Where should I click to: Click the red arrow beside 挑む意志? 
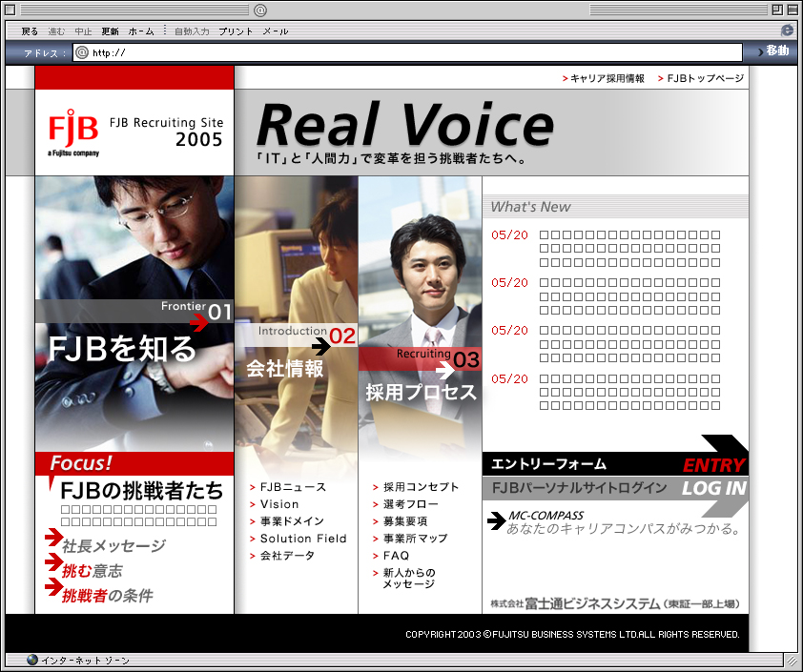(x=53, y=562)
